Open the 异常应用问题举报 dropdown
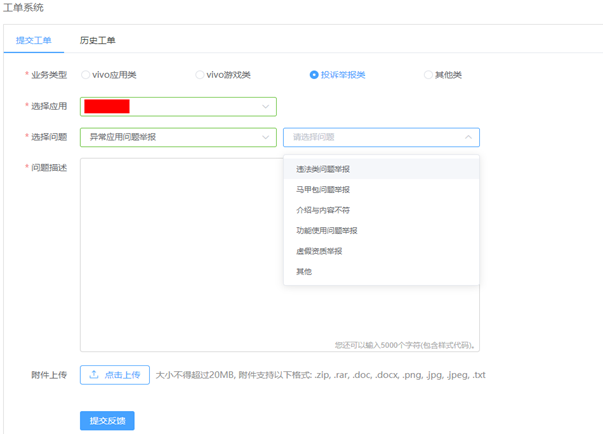Screen dimensions: 603x434 (x=178, y=137)
